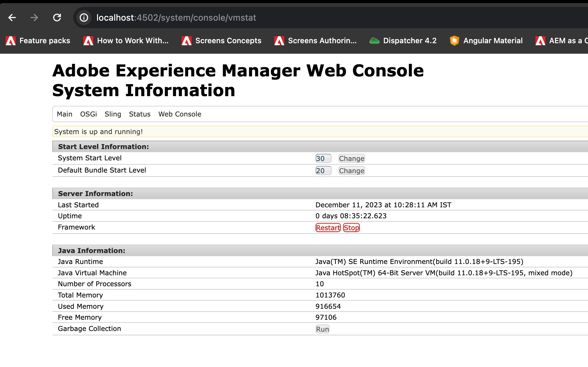Go back with the browser back arrow

[x=12, y=18]
